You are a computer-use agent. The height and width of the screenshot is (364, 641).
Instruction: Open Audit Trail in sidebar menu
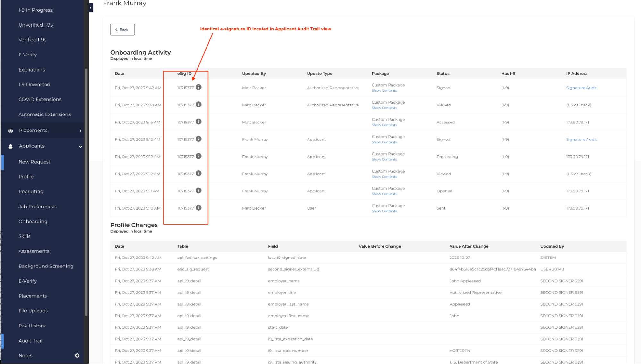pos(30,341)
